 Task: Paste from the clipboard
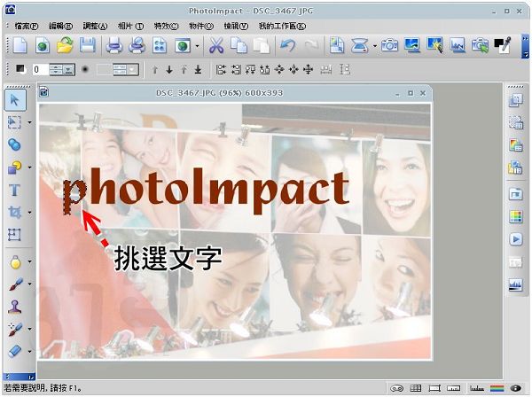(262, 45)
